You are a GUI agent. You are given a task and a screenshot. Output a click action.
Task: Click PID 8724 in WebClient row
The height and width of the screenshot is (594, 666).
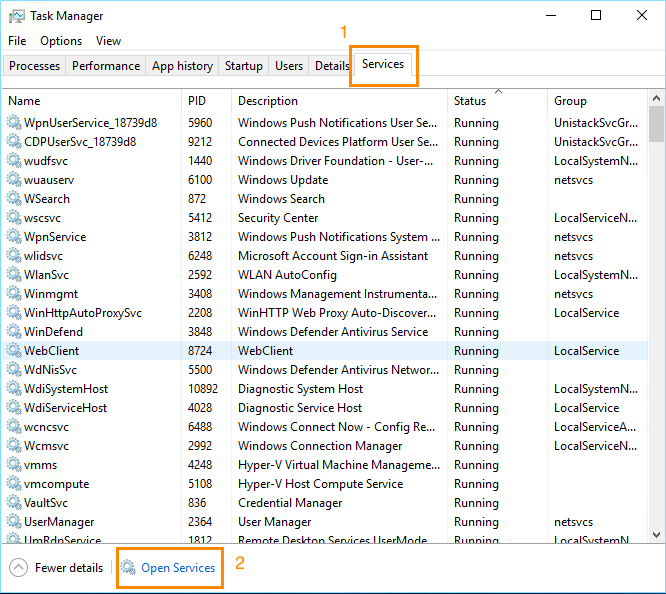200,351
